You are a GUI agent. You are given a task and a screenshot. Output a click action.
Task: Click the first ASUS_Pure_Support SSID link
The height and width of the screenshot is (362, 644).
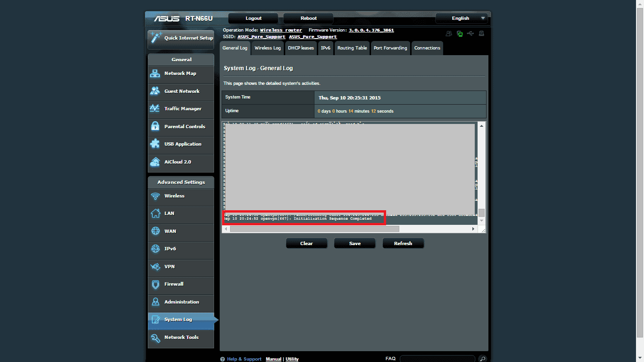point(262,37)
